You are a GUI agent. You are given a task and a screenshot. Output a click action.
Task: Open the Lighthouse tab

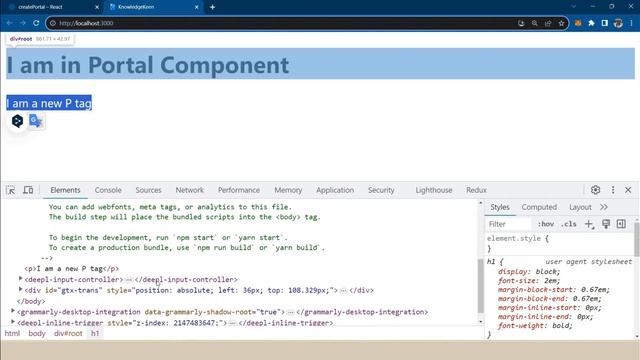434,190
